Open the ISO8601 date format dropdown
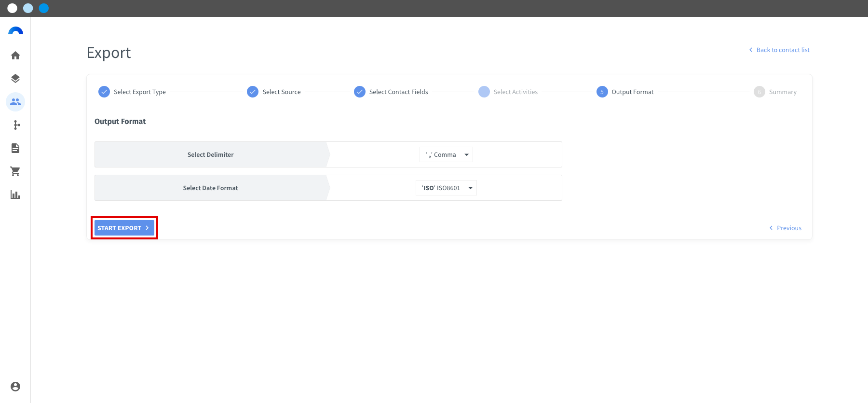Image resolution: width=868 pixels, height=403 pixels. coord(446,188)
